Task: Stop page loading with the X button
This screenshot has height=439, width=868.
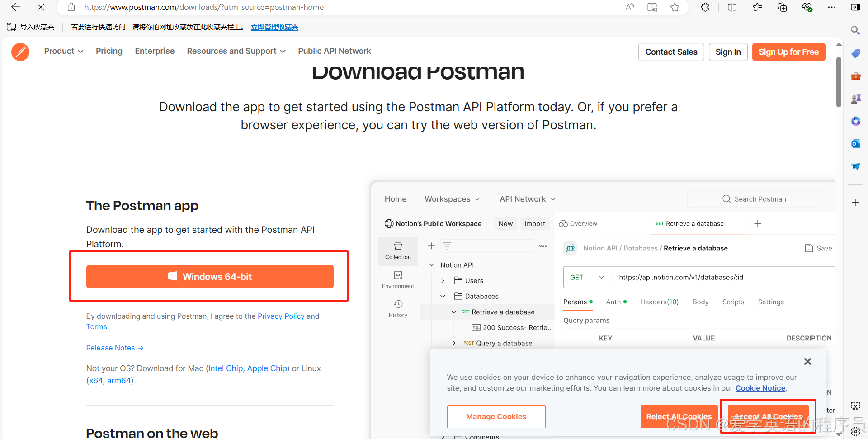Action: tap(41, 7)
